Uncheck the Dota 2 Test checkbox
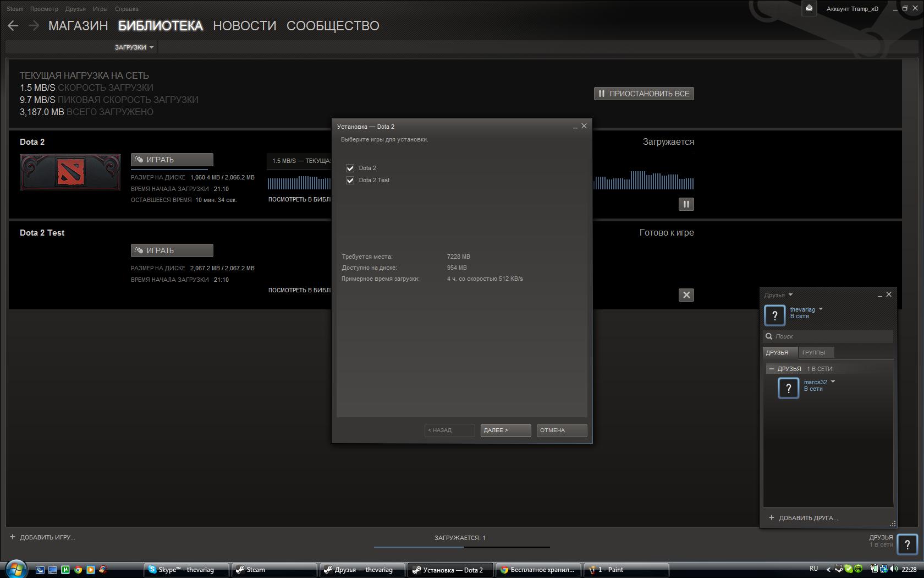Image resolution: width=924 pixels, height=578 pixels. (x=350, y=180)
